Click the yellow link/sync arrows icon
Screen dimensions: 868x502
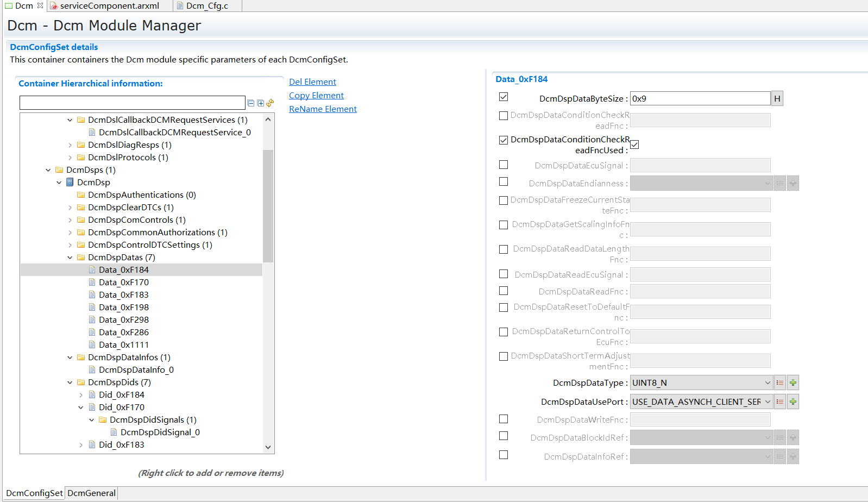270,103
